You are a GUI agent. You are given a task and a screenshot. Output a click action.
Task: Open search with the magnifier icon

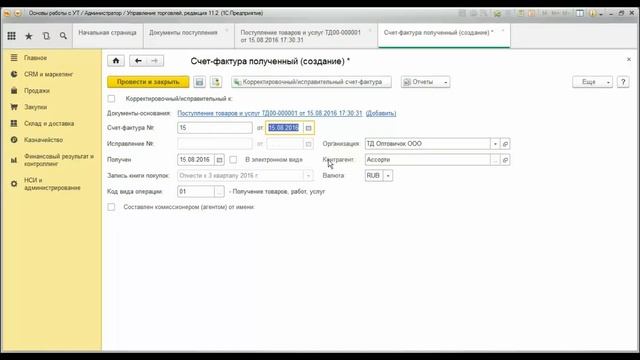[x=63, y=36]
